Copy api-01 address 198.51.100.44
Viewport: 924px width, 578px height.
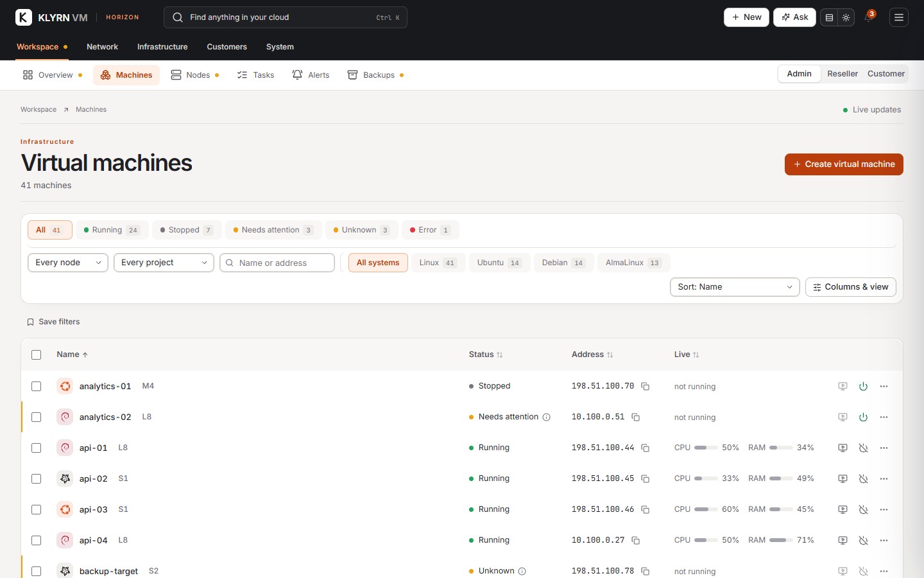(x=646, y=448)
